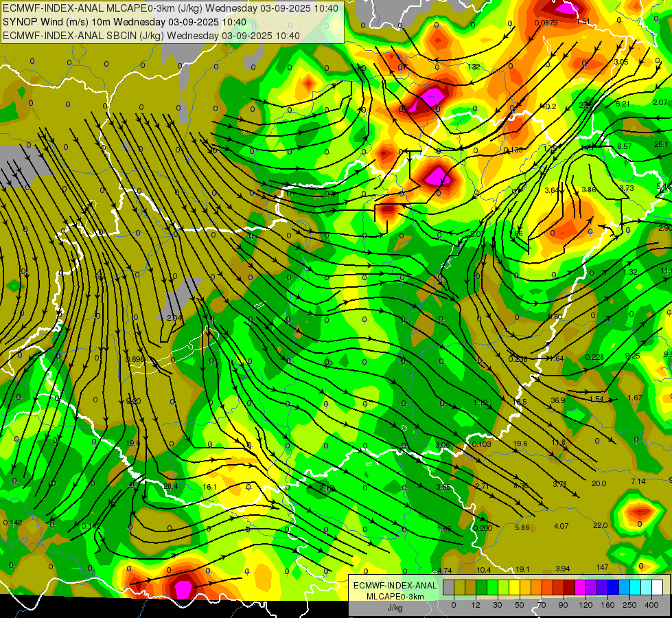Click the magenta swatch in the legend

click(x=580, y=587)
